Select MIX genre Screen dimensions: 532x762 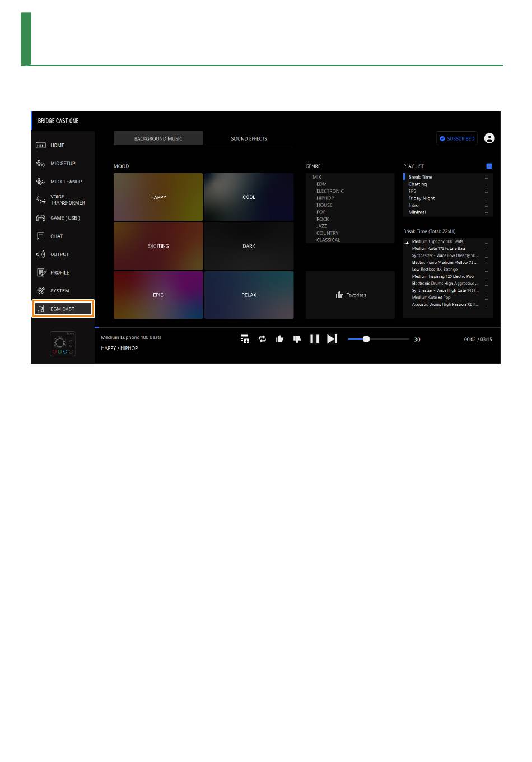317,177
